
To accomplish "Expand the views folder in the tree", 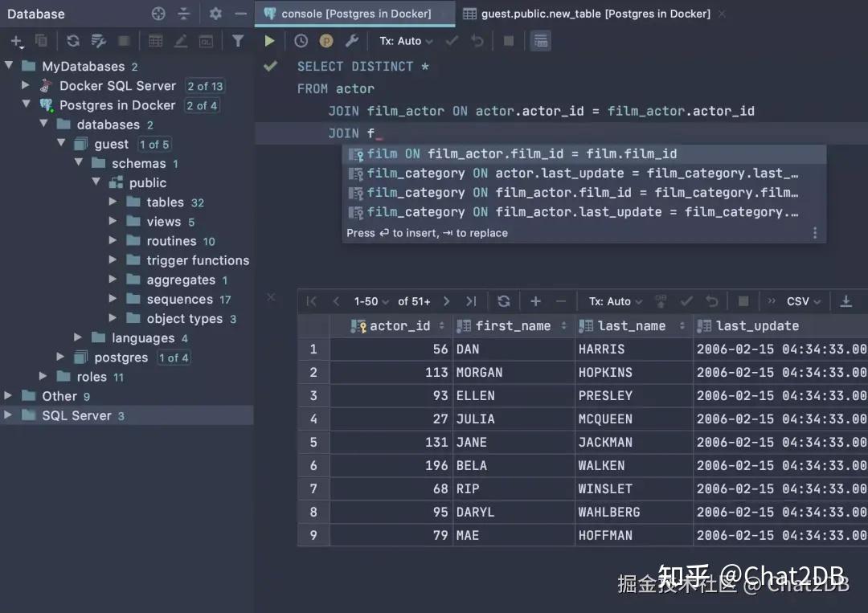I will pyautogui.click(x=113, y=221).
